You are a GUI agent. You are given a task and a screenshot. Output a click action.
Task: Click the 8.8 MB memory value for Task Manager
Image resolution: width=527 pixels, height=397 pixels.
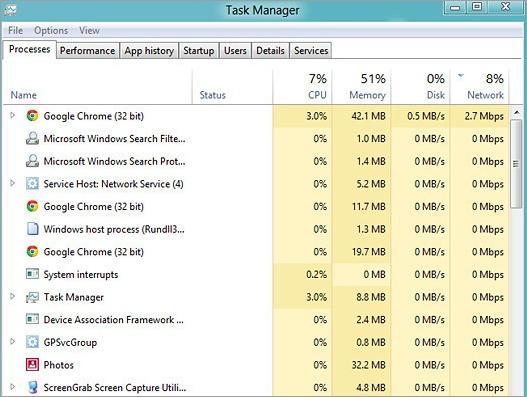click(x=371, y=297)
